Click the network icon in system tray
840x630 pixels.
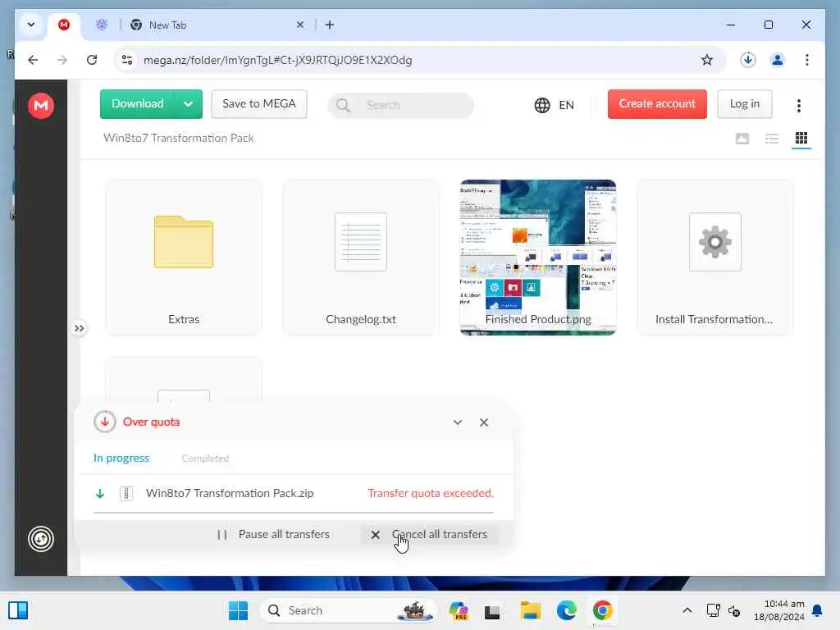[714, 610]
